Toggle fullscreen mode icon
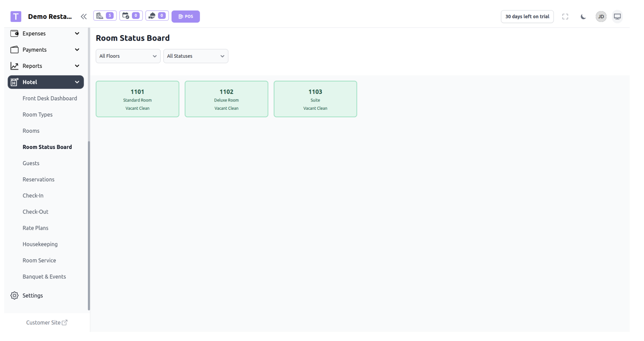Image resolution: width=644 pixels, height=341 pixels. click(565, 17)
